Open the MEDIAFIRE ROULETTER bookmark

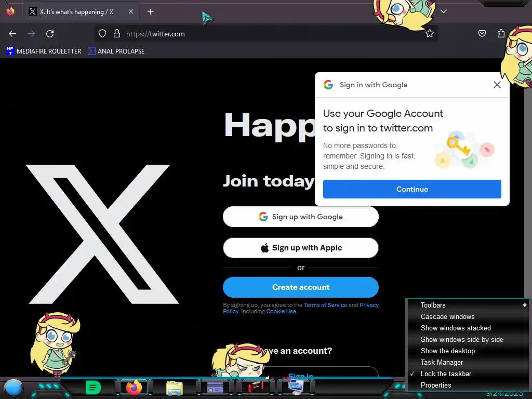(44, 51)
